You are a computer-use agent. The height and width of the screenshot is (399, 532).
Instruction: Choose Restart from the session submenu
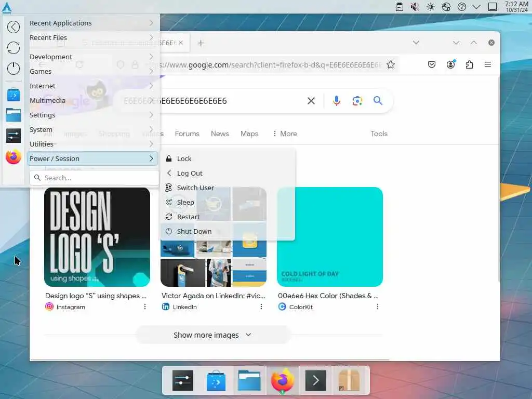228,217
